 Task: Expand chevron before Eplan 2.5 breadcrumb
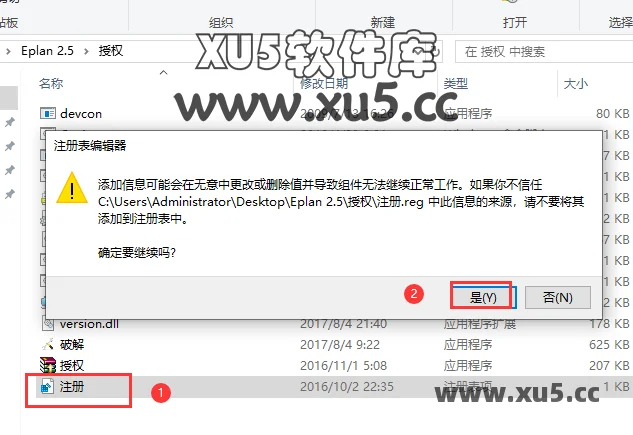8,51
